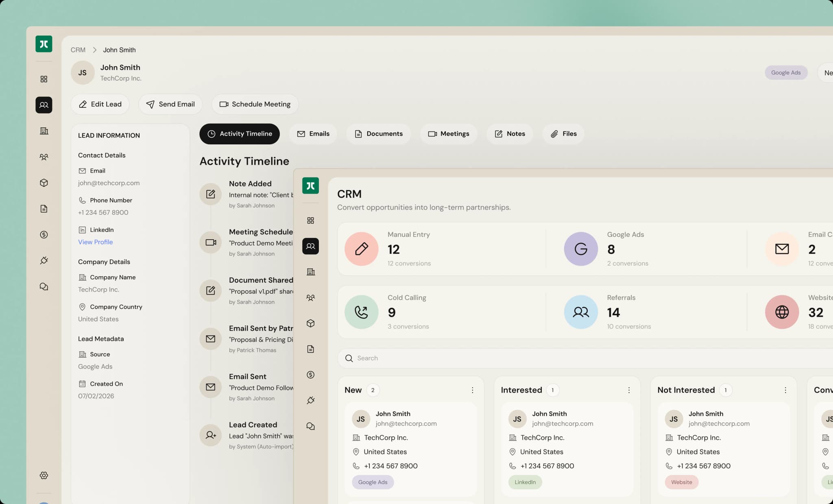Click the CRM breadcrumb link
The width and height of the screenshot is (833, 504).
[x=78, y=50]
